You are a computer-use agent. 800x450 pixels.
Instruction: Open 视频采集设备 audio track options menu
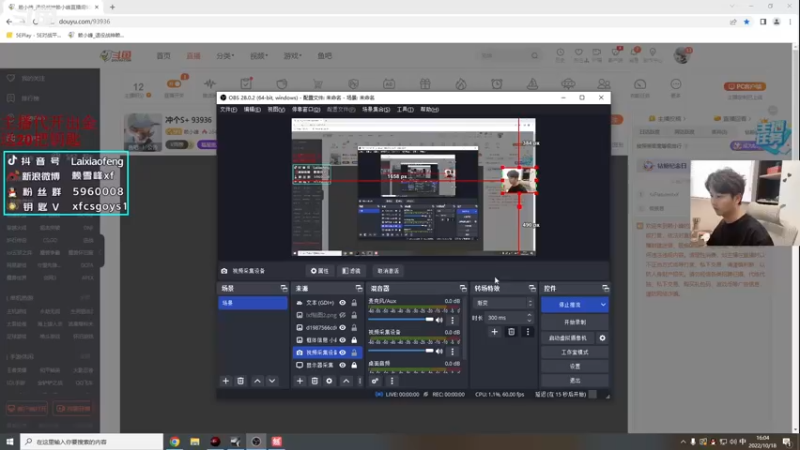click(x=452, y=351)
